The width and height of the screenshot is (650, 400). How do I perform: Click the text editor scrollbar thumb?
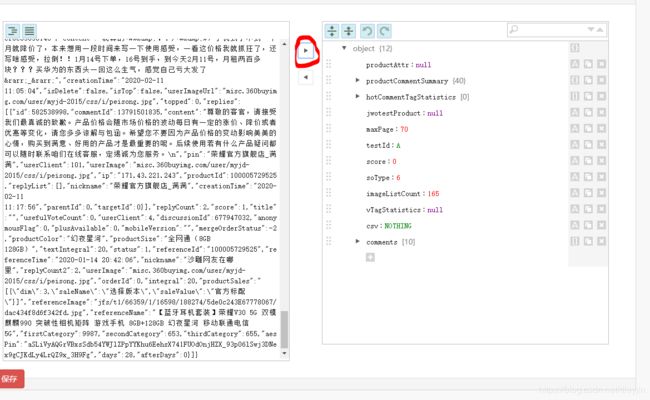pyautogui.click(x=284, y=330)
